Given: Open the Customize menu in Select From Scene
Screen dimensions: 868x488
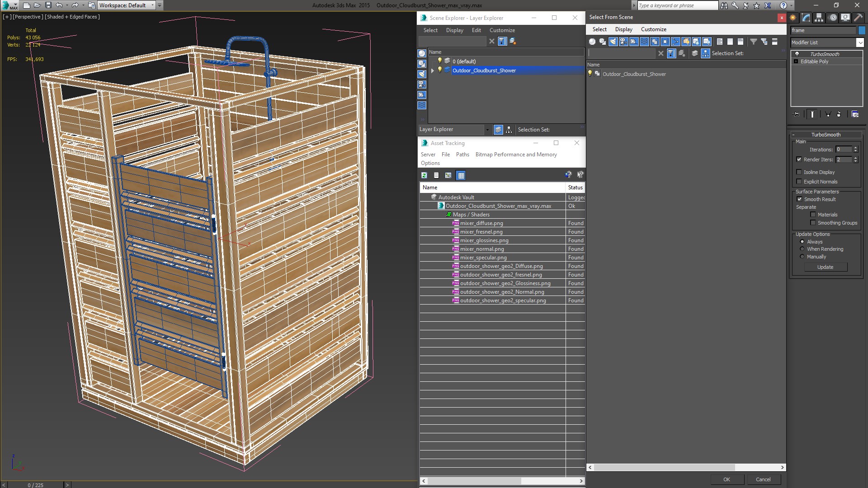Looking at the screenshot, I should click(x=653, y=29).
